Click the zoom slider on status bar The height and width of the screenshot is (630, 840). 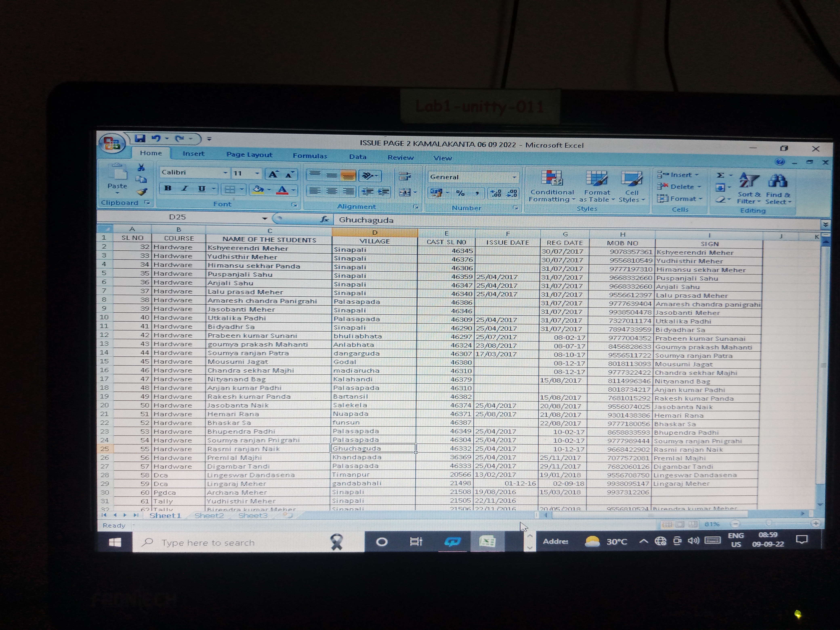pos(769,523)
